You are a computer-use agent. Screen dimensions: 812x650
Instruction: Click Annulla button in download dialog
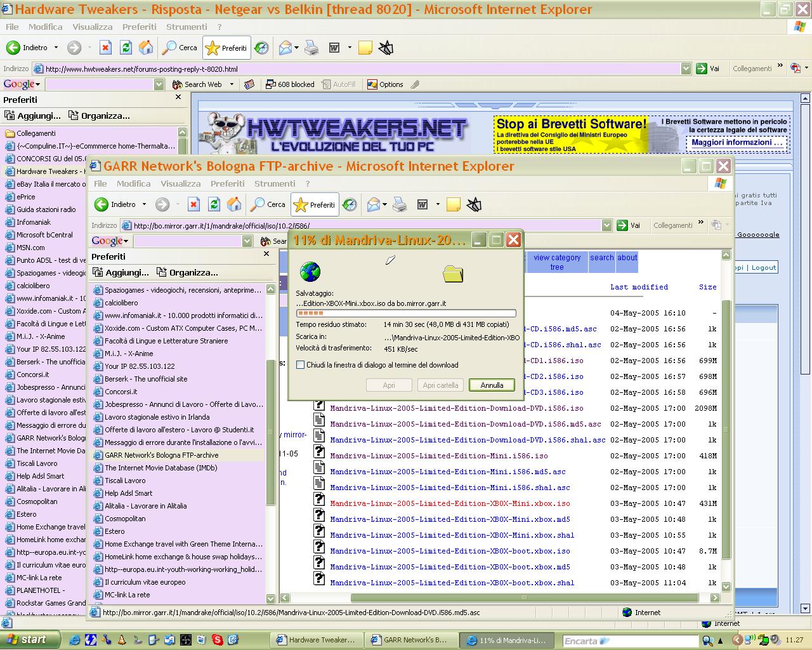click(492, 385)
